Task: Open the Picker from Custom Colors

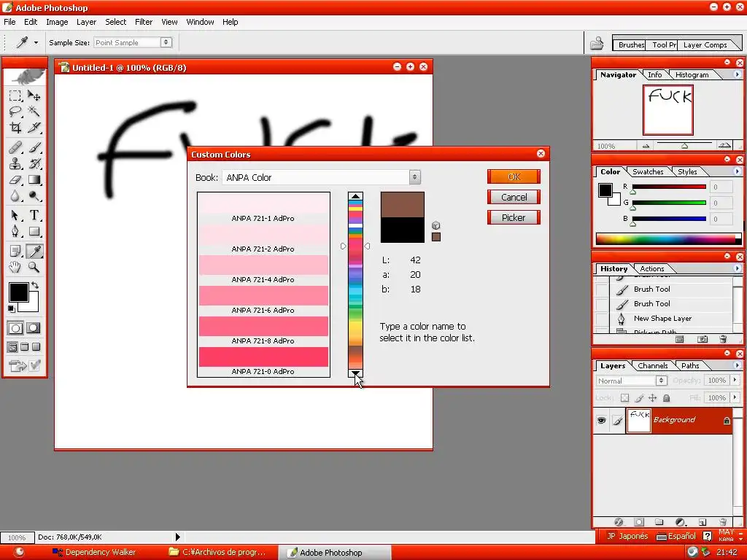Action: [x=514, y=217]
